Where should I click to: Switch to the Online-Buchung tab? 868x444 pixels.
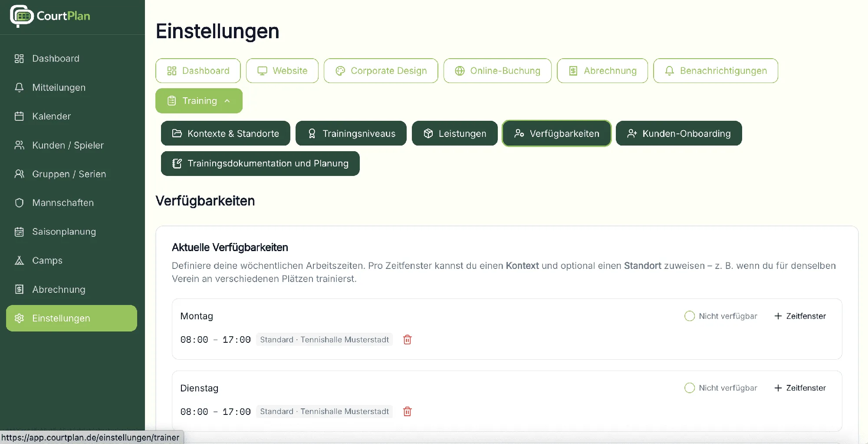(497, 71)
